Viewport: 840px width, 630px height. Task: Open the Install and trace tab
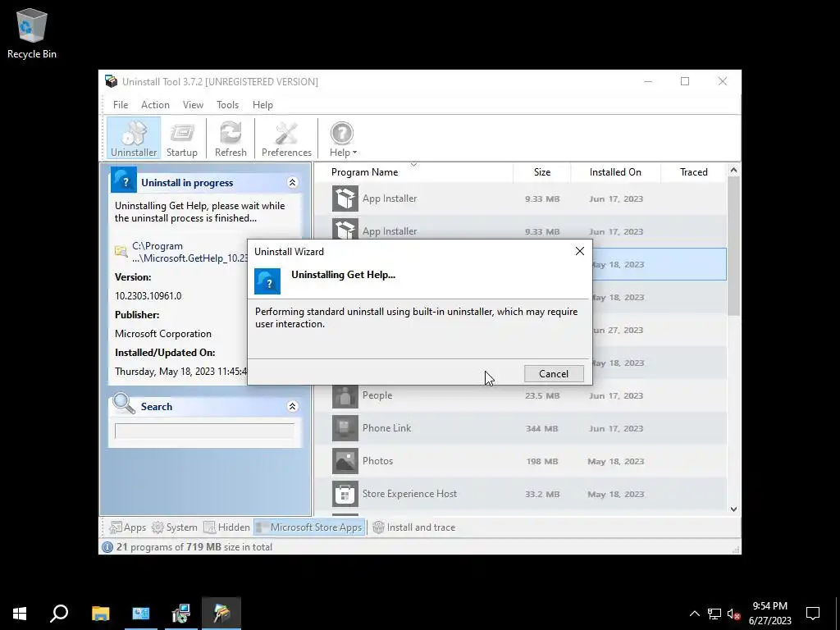tap(414, 527)
